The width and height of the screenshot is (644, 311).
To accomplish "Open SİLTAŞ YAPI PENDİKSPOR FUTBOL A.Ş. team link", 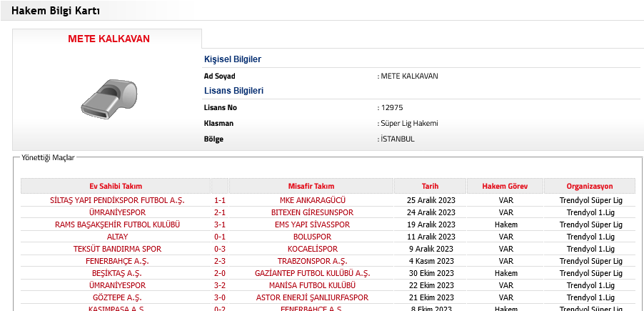I will (x=117, y=200).
